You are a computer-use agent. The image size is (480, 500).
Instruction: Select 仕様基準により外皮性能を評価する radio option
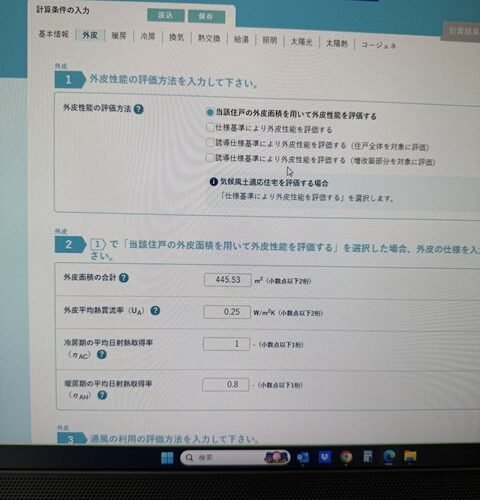[210, 127]
